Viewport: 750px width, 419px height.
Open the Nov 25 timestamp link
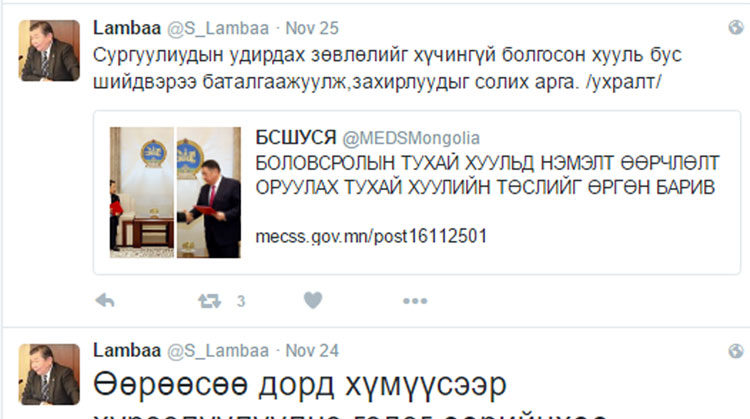312,28
